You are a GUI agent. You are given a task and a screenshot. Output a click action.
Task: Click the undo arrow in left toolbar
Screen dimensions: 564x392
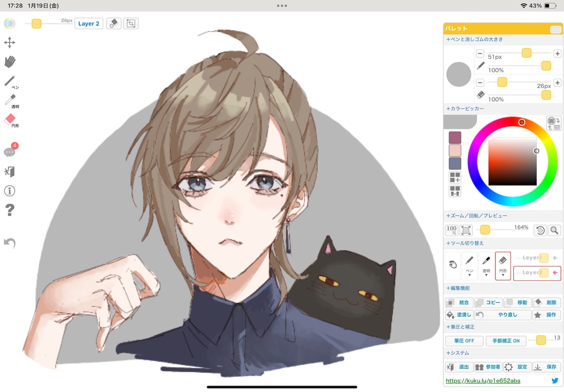coord(10,243)
